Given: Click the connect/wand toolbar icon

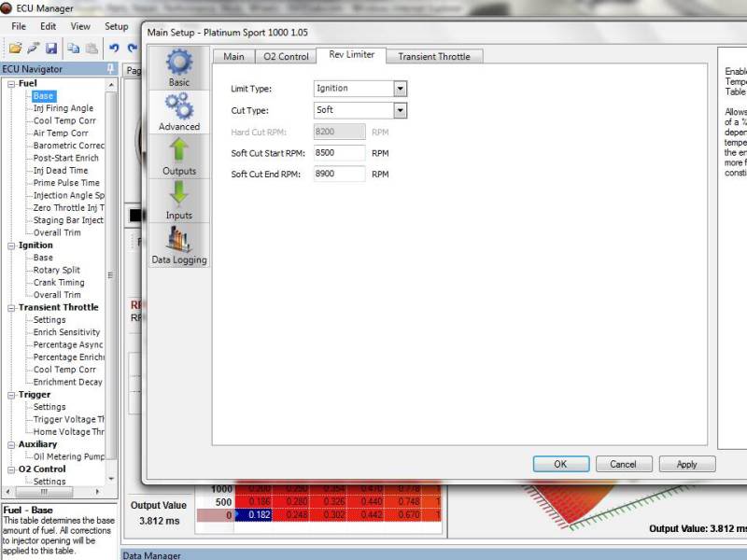Looking at the screenshot, I should [x=33, y=49].
